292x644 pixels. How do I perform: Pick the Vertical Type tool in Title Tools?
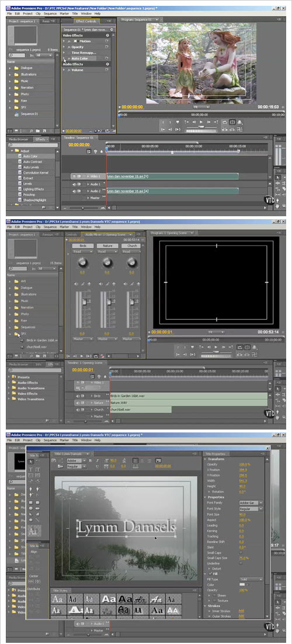(37, 469)
